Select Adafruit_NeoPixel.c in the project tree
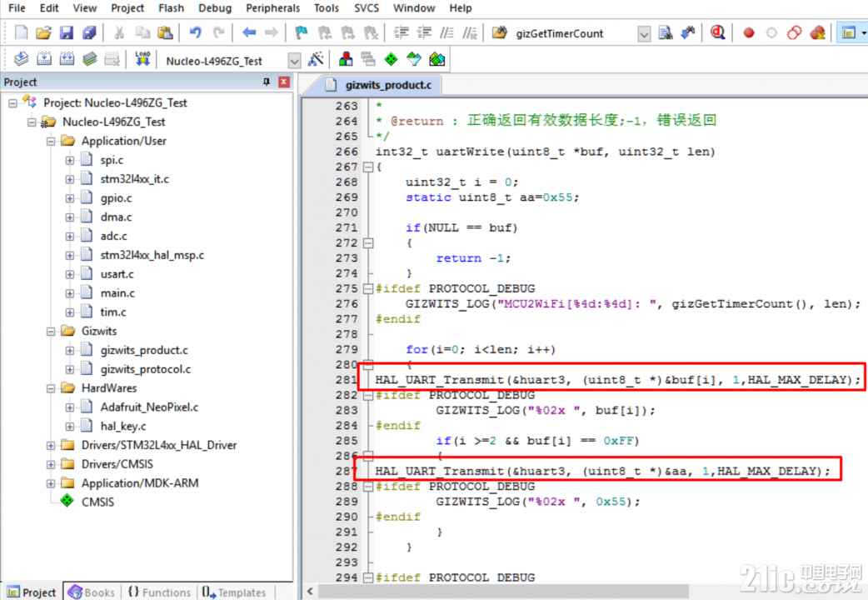The image size is (868, 600). 149,407
